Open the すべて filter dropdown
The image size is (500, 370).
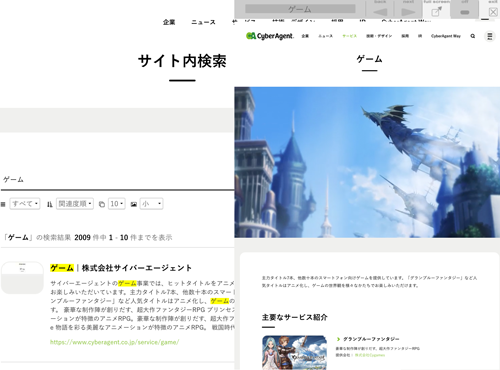(x=25, y=204)
